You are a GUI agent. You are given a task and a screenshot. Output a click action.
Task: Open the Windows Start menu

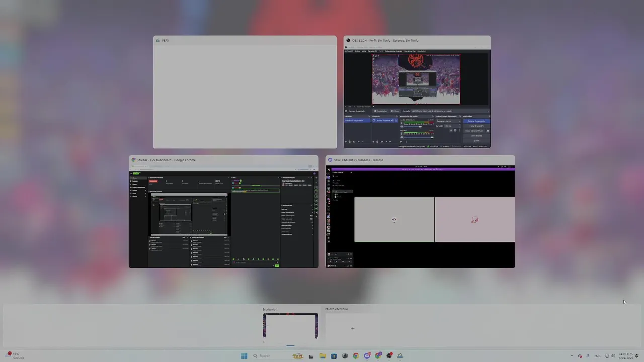(244, 356)
